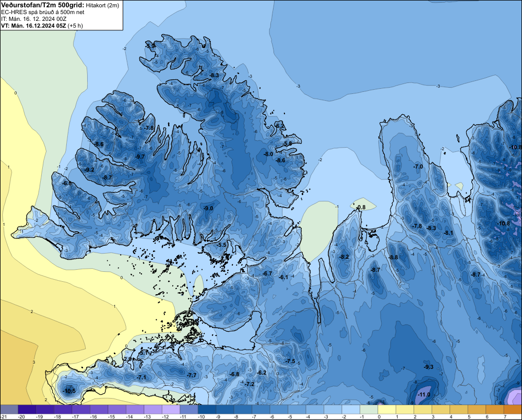
Task: Click the -6.7 temperature label
Action: tap(268, 273)
